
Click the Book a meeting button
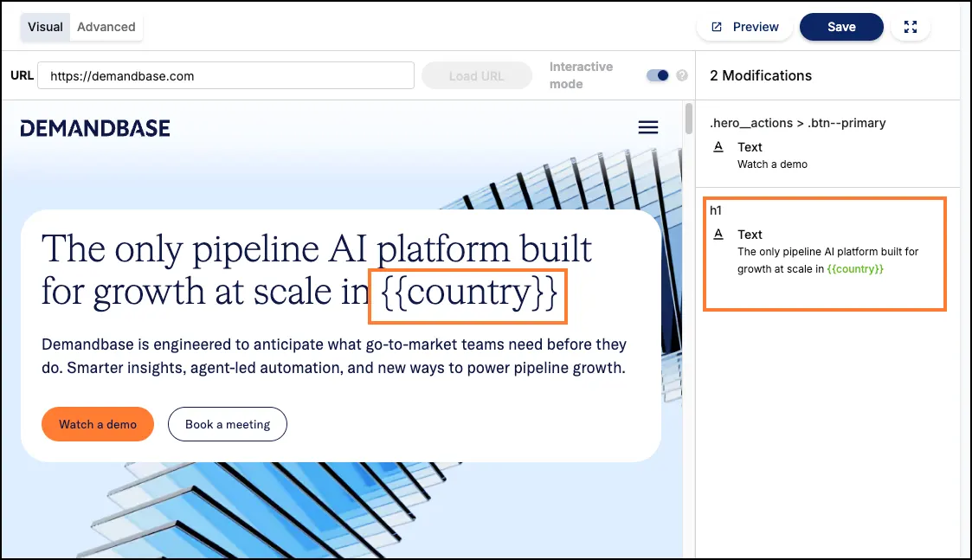227,424
